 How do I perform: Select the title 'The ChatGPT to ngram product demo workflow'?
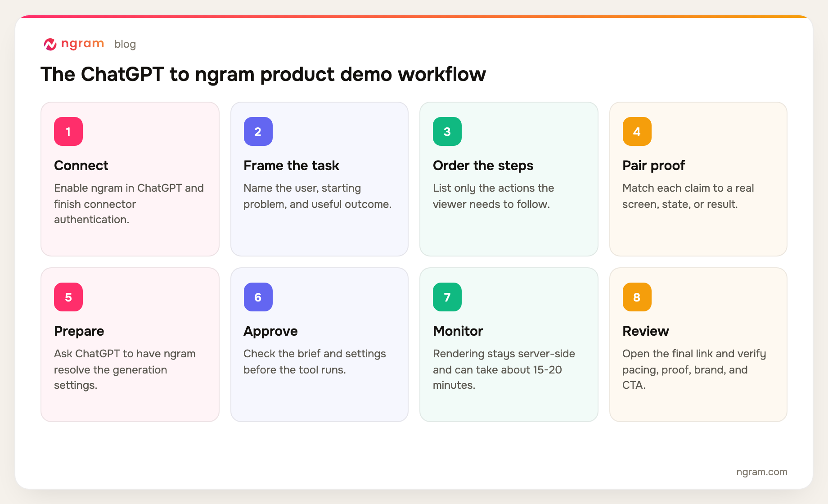click(x=263, y=74)
